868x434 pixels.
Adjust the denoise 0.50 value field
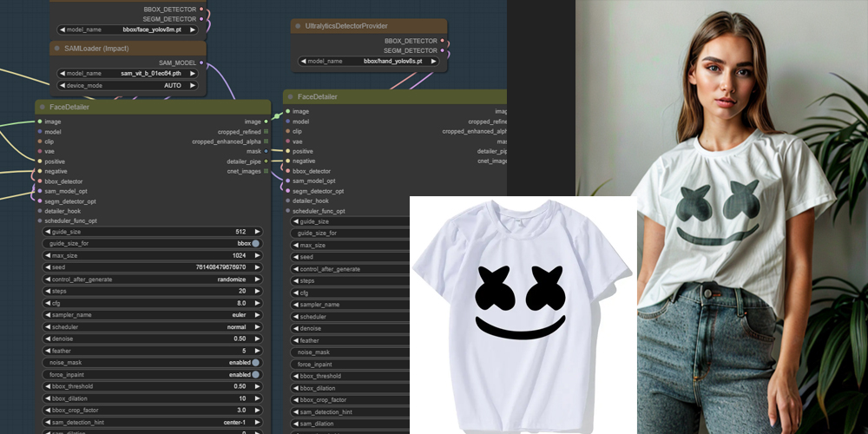tap(152, 339)
